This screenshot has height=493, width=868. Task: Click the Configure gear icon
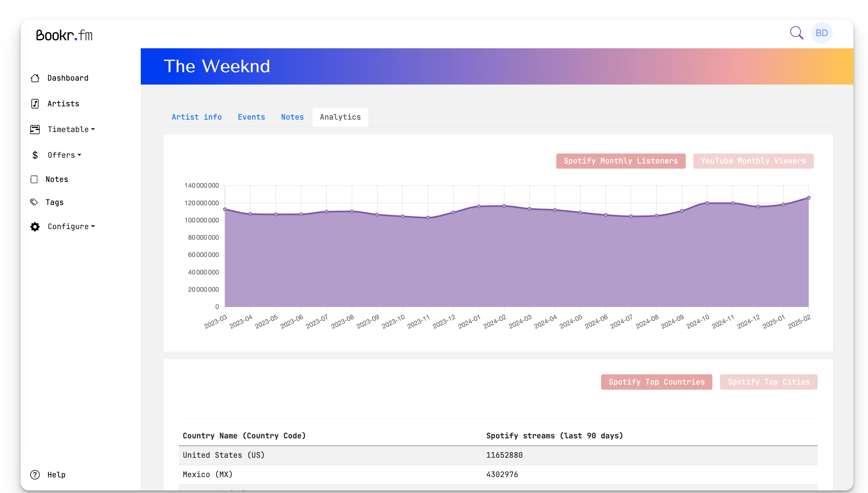point(35,227)
